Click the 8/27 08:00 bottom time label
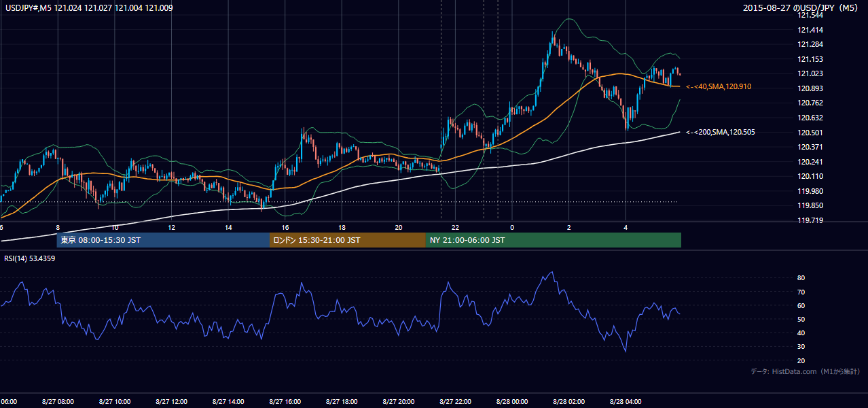This screenshot has width=868, height=408. click(57, 402)
